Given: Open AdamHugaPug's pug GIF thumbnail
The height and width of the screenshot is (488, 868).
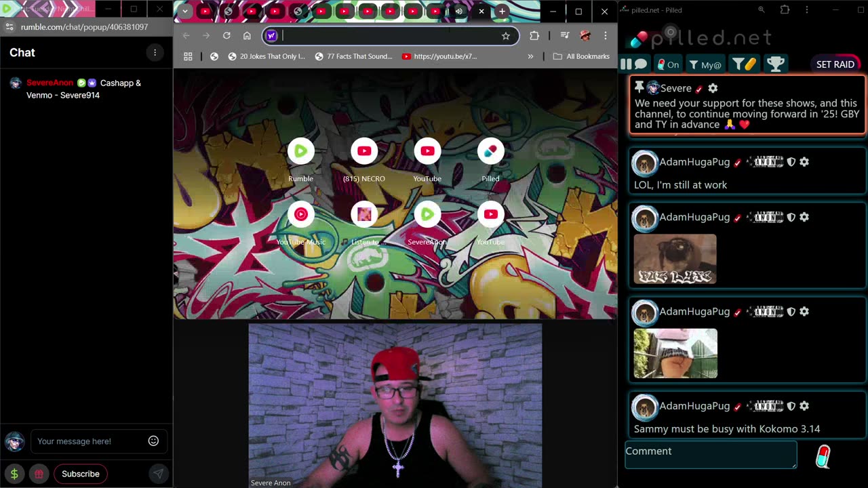Looking at the screenshot, I should coord(675,259).
